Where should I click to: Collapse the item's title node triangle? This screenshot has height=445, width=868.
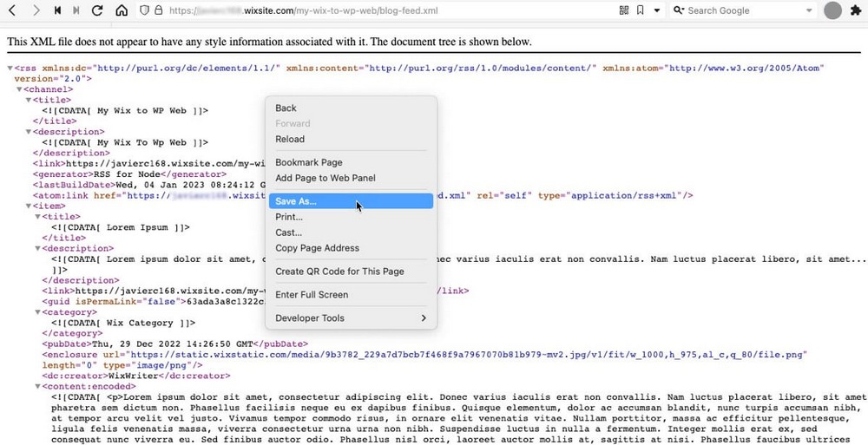pyautogui.click(x=38, y=217)
